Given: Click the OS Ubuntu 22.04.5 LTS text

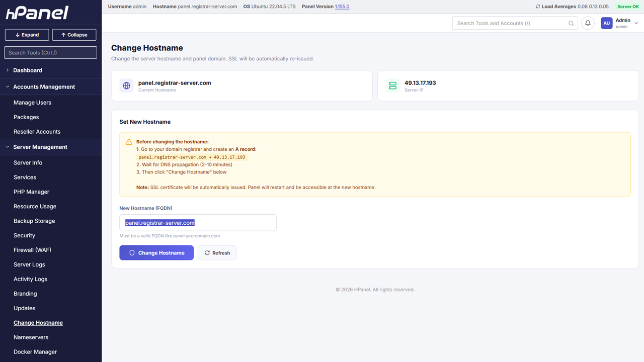Looking at the screenshot, I should pyautogui.click(x=269, y=7).
